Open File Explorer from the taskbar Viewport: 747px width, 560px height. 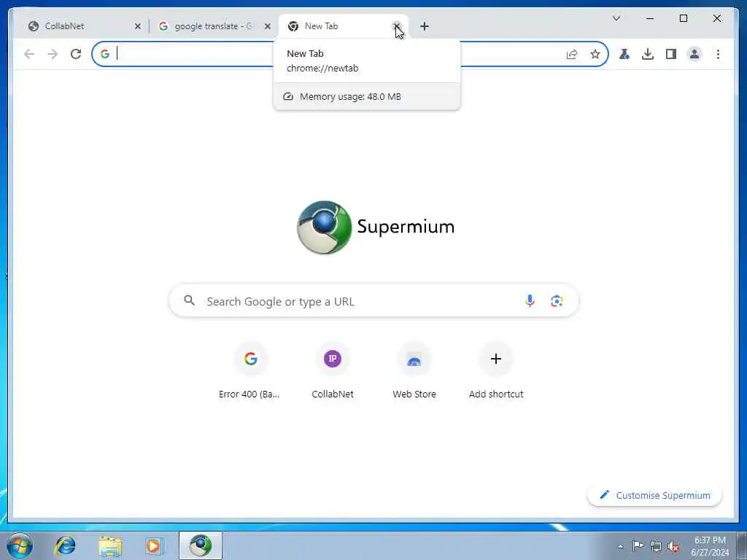tap(111, 545)
